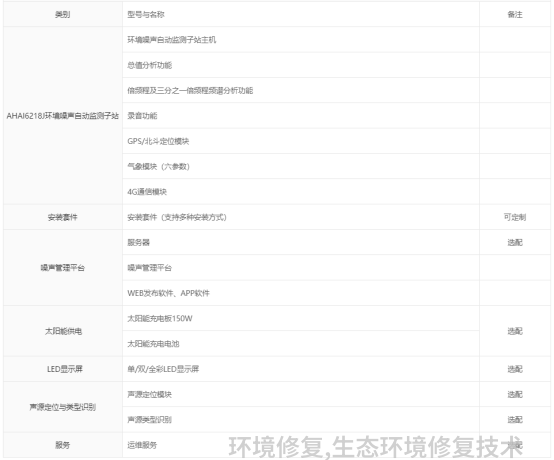Click the LED显示屏 category cell
The width and height of the screenshot is (554, 460).
coord(63,369)
